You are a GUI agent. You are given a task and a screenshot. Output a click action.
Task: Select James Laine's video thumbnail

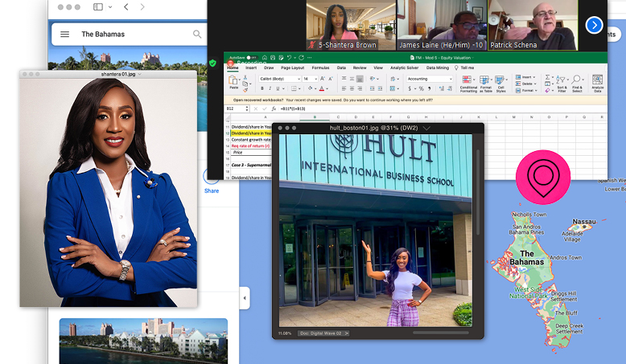(x=442, y=25)
